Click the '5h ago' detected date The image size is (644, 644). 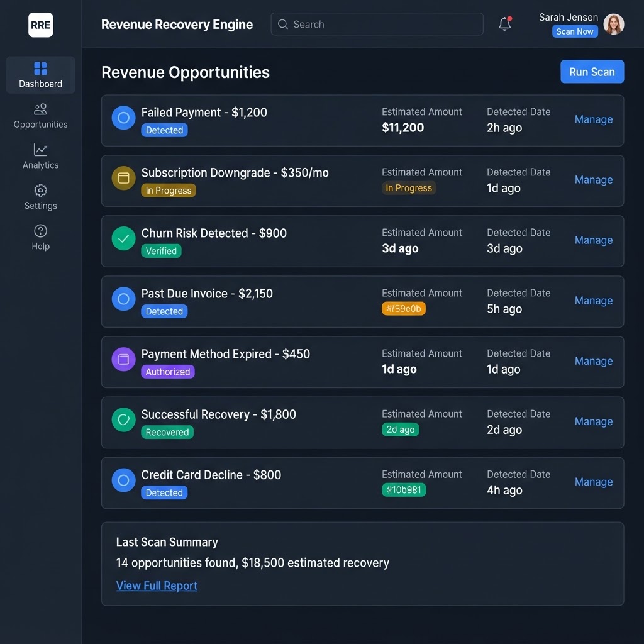tap(504, 309)
